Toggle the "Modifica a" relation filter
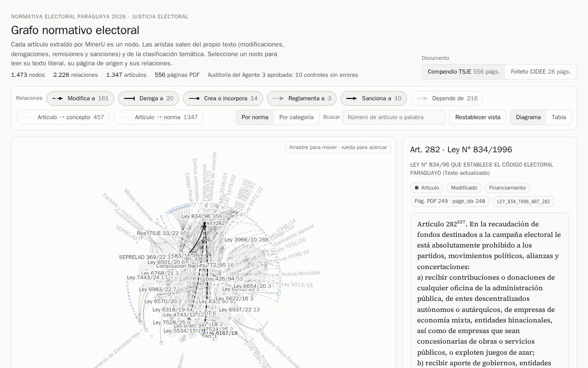 80,98
